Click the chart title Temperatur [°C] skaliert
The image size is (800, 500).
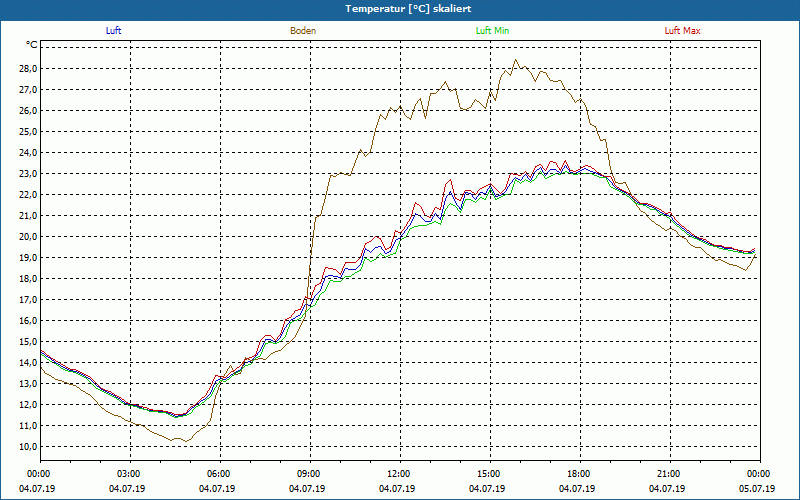(x=408, y=9)
